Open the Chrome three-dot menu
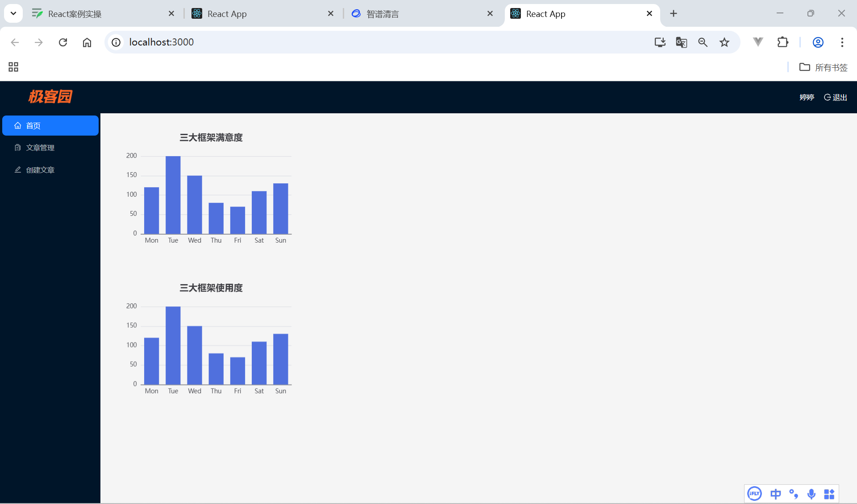This screenshot has height=504, width=857. coord(842,42)
